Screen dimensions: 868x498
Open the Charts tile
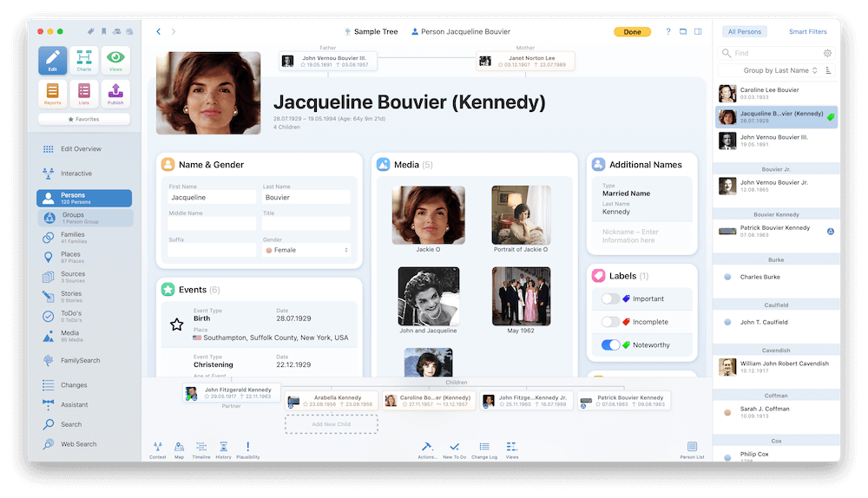[x=84, y=61]
